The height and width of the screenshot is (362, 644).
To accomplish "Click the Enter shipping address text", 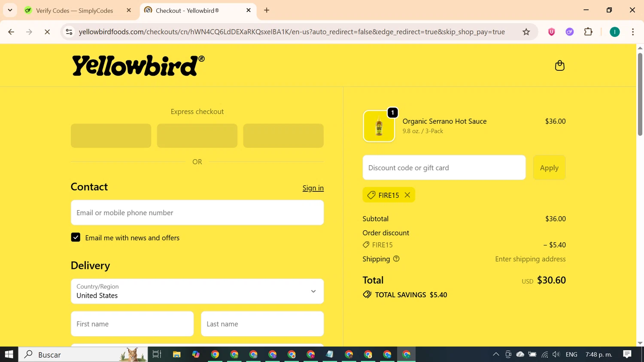I will (x=530, y=259).
